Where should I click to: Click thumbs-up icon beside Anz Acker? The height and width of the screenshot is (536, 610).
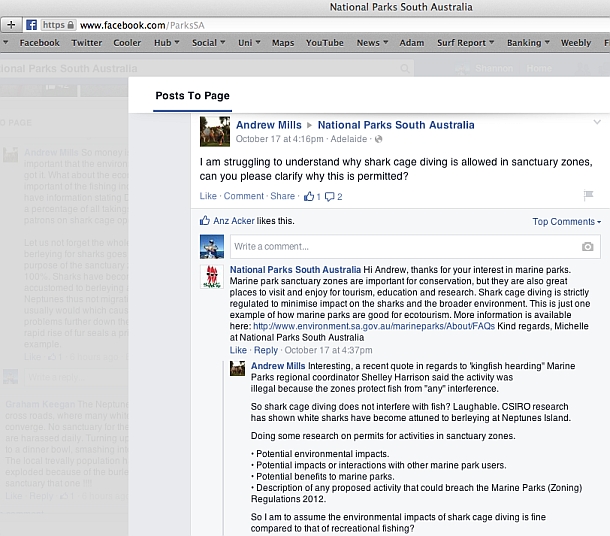coord(205,221)
